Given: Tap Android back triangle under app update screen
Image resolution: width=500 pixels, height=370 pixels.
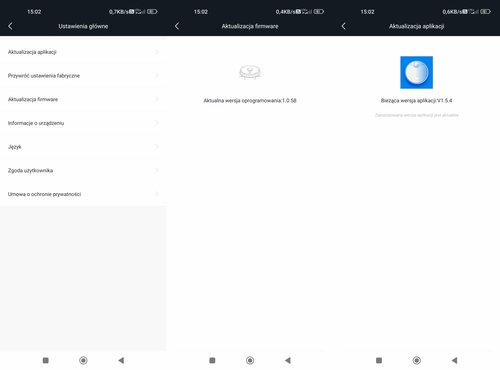Looking at the screenshot, I should coord(454,360).
